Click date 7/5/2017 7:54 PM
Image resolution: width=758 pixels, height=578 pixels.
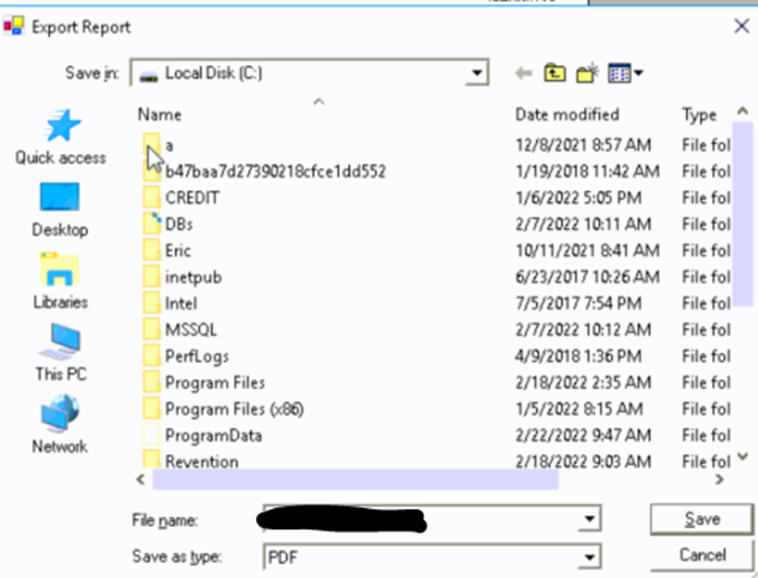point(579,303)
